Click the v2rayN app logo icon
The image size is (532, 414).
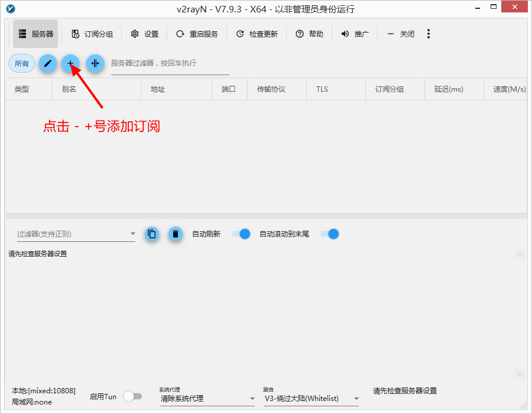point(11,9)
